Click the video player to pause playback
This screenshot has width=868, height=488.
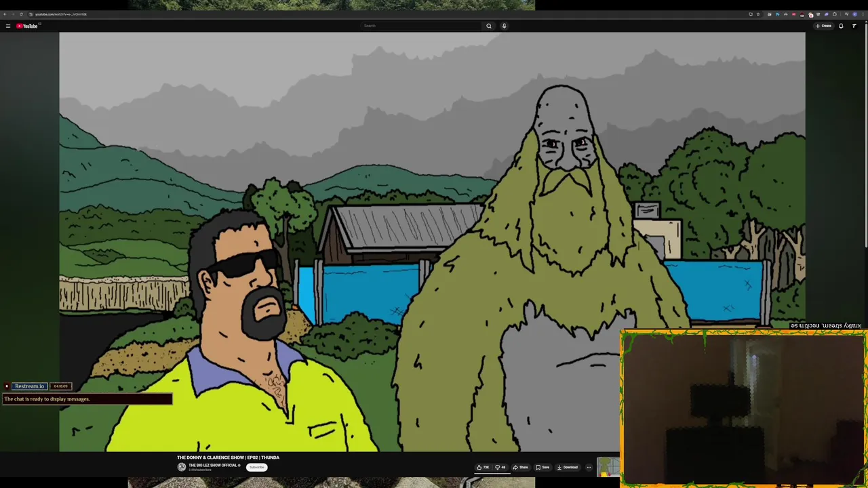[x=432, y=242]
